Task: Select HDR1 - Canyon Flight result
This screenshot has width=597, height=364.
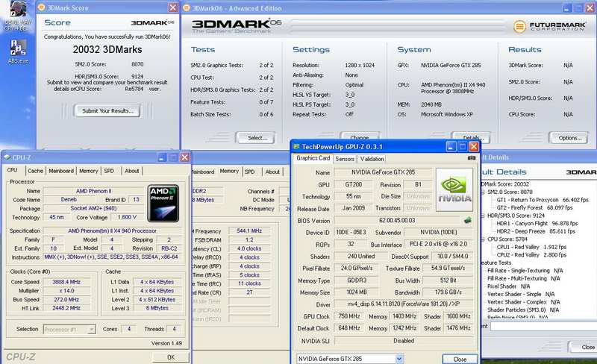Action: click(537, 224)
